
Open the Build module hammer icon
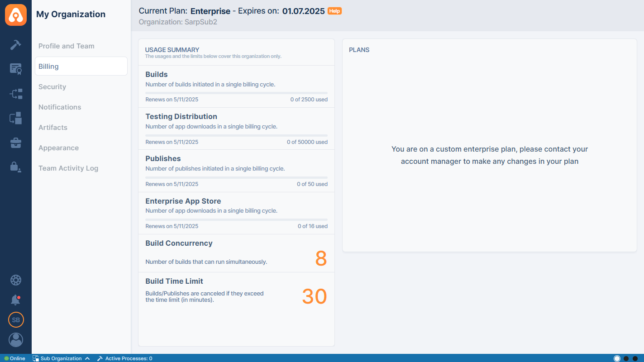tap(16, 45)
